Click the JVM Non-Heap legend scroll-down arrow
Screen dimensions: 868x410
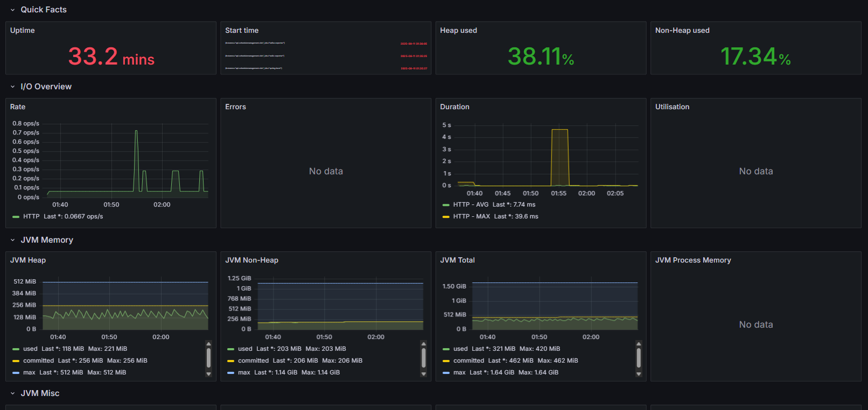click(x=424, y=374)
